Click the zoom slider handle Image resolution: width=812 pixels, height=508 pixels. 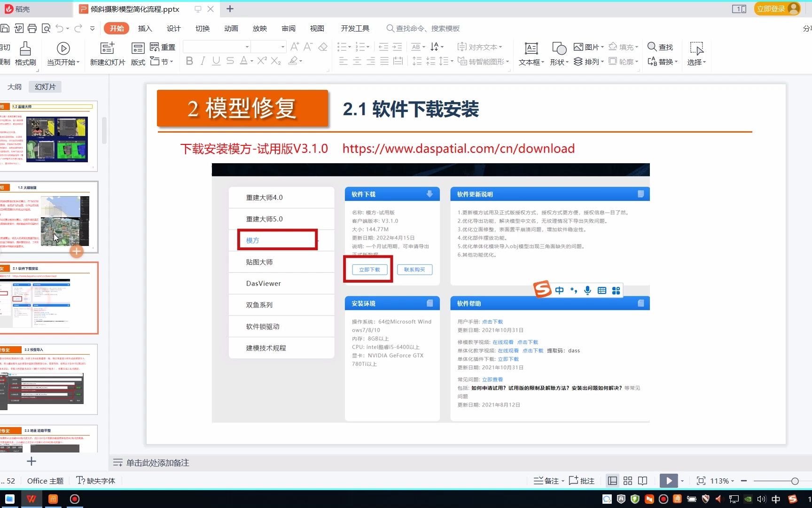(x=795, y=481)
